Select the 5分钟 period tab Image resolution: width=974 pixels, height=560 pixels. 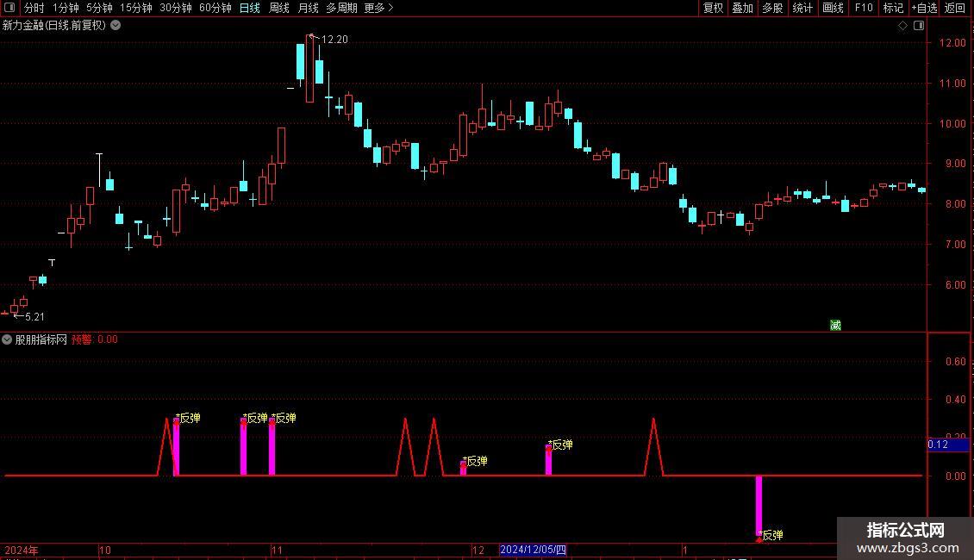[x=99, y=8]
